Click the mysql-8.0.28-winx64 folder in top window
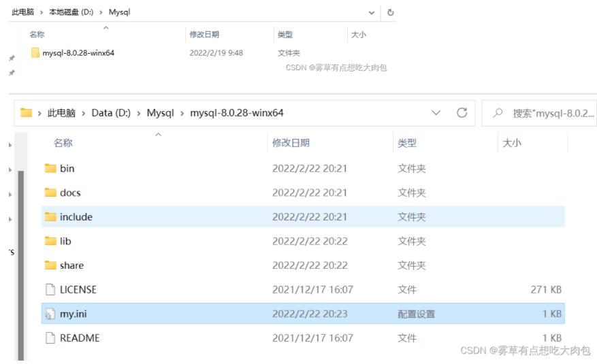The width and height of the screenshot is (597, 364). pyautogui.click(x=78, y=53)
